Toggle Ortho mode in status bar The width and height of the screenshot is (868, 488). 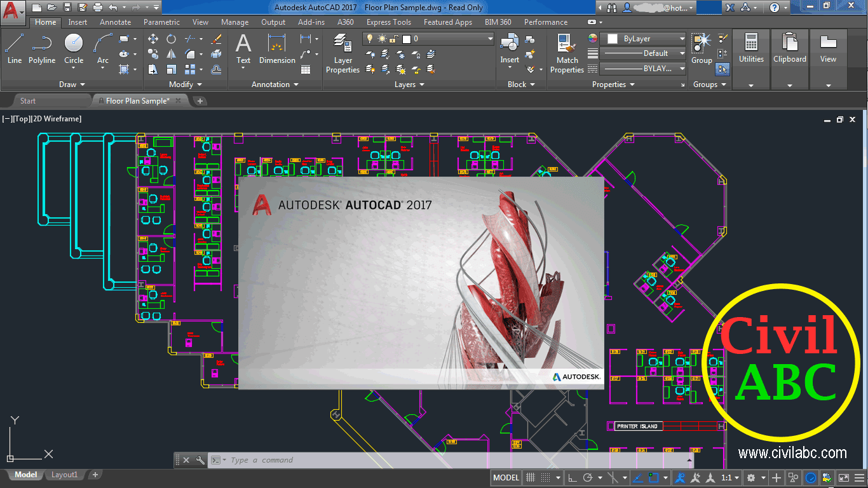point(573,478)
